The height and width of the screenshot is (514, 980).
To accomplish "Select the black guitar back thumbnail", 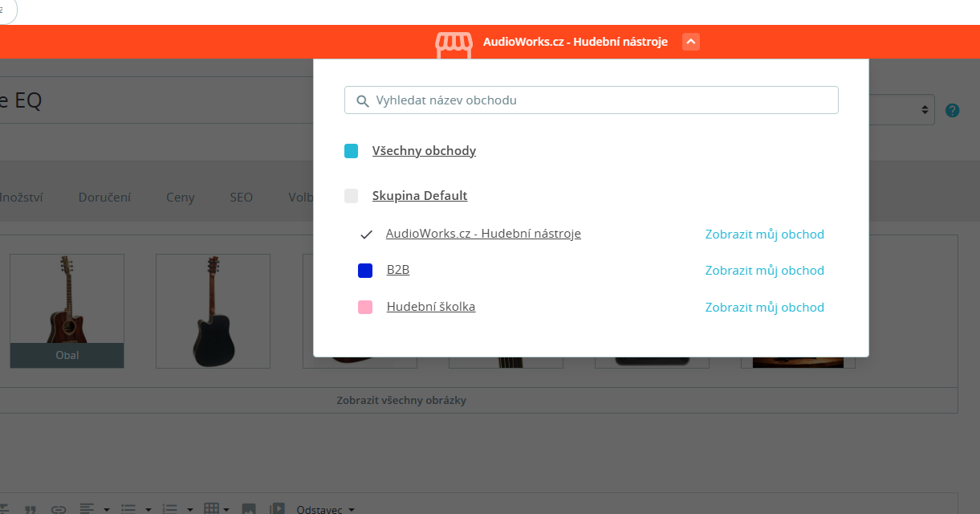I will click(213, 312).
